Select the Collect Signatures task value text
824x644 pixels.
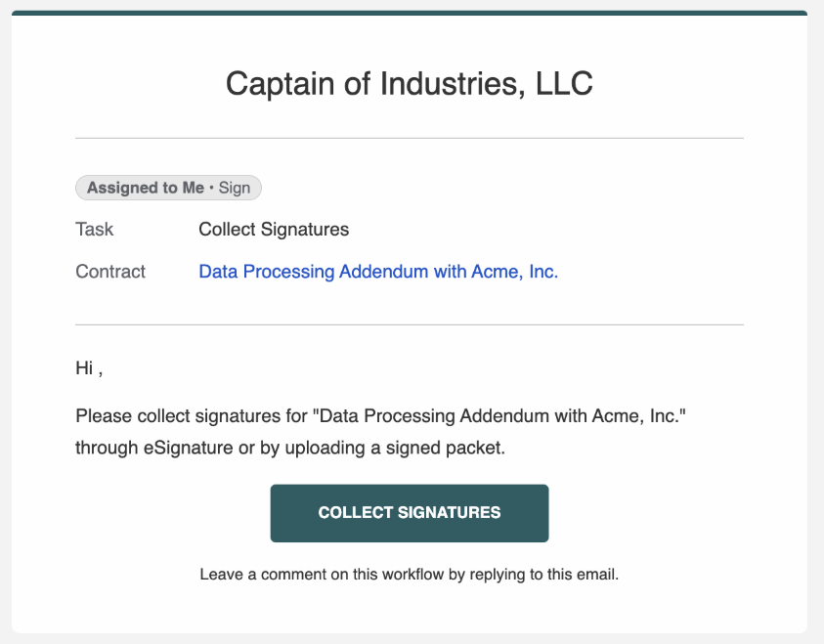coord(274,230)
